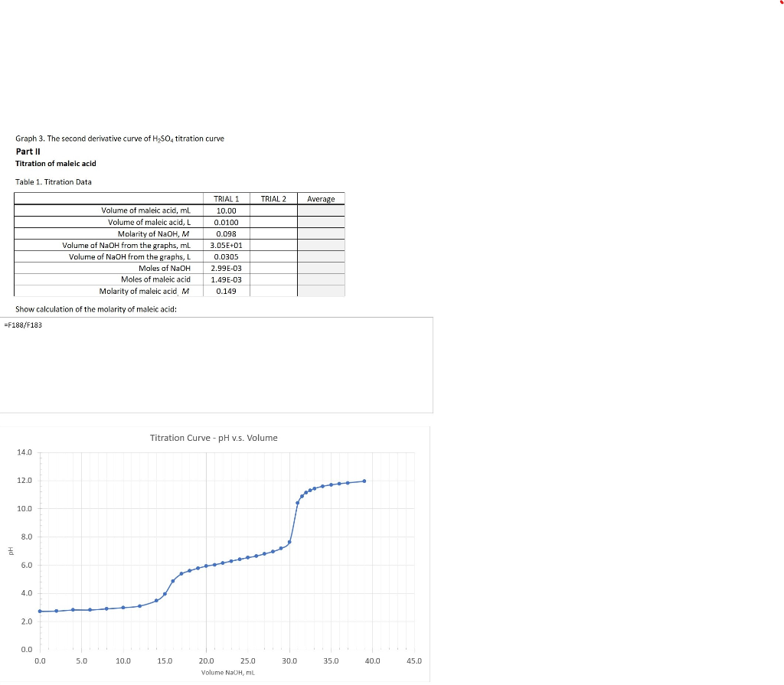Click the 8.0 label on the pH axis

[x=26, y=537]
